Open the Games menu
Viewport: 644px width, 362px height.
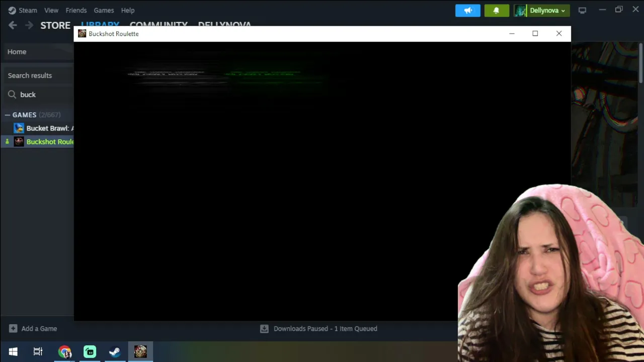pos(104,10)
